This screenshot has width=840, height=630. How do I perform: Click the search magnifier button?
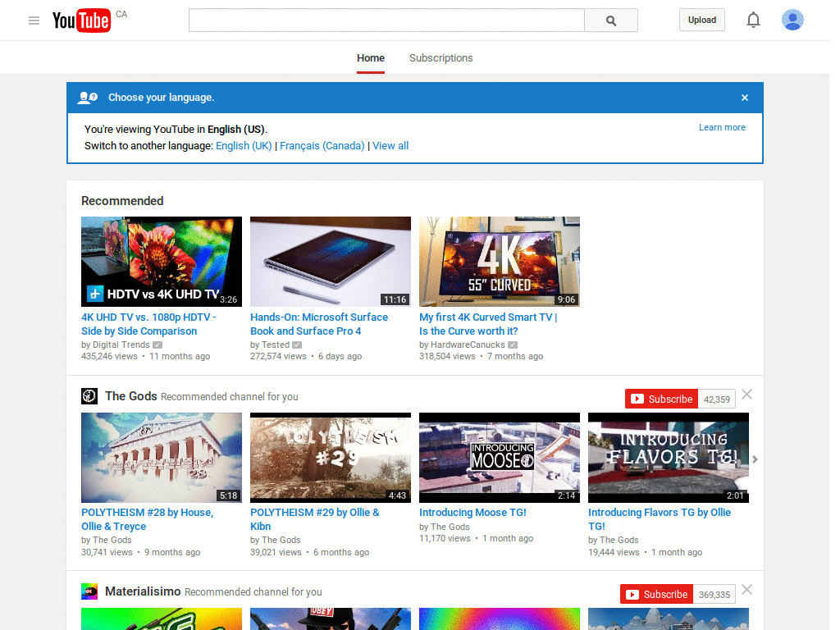click(610, 21)
